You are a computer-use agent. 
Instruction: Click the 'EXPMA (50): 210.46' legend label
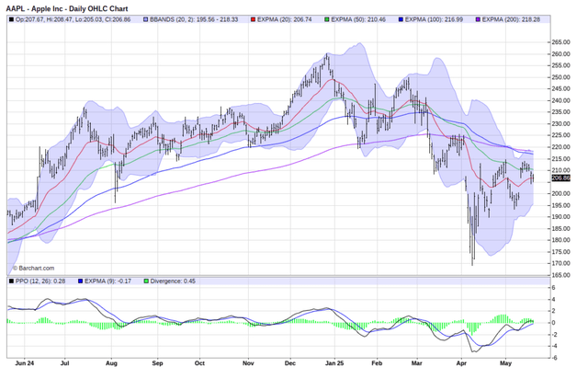point(358,19)
